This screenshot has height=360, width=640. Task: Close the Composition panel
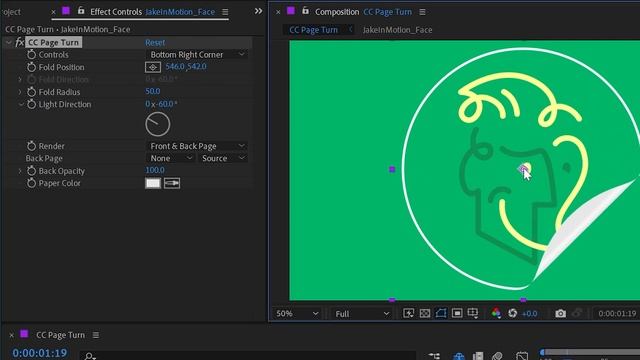tap(278, 12)
